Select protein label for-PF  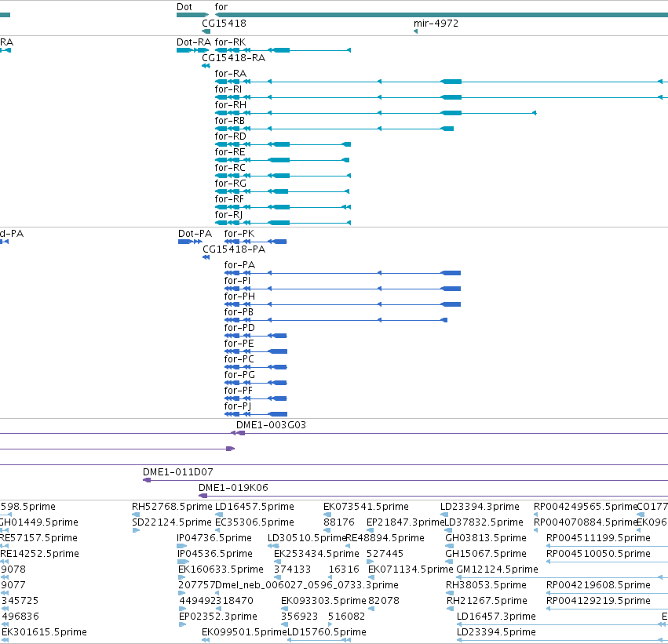[x=238, y=391]
